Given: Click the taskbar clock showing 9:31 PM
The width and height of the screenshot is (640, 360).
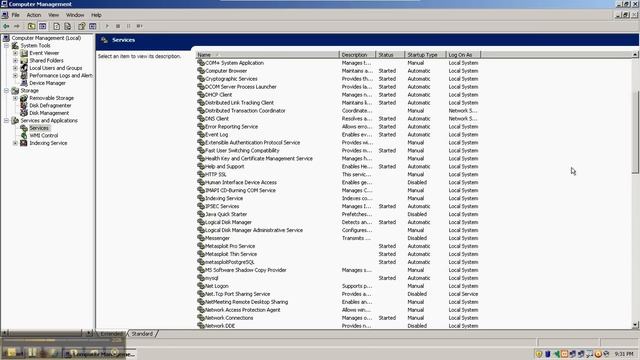Looking at the screenshot, I should click(x=624, y=354).
